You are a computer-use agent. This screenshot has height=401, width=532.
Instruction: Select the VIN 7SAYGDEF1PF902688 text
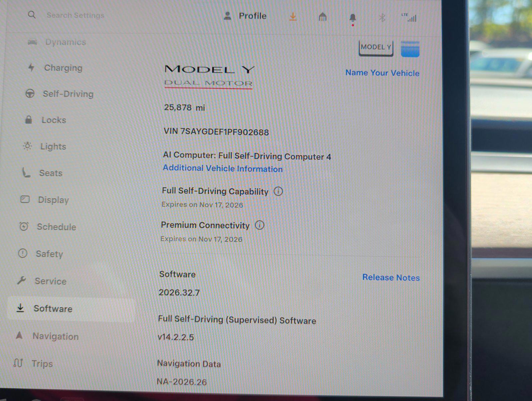[x=216, y=132]
